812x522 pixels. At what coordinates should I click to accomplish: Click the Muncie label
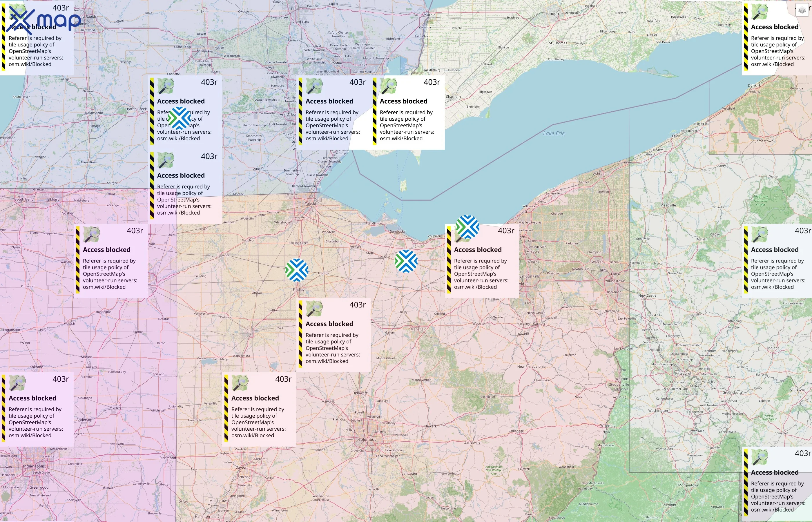pos(115,407)
